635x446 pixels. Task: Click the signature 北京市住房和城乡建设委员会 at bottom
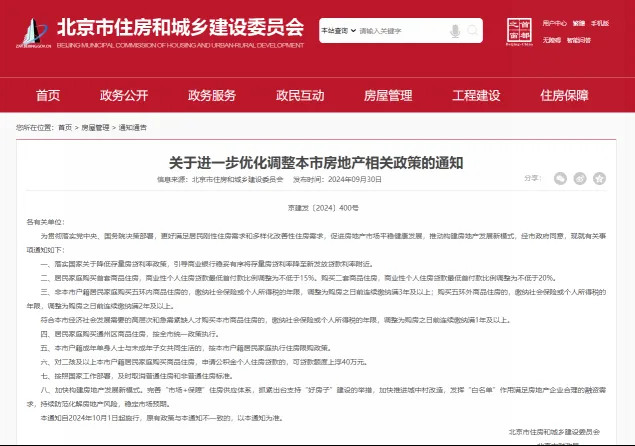554,432
